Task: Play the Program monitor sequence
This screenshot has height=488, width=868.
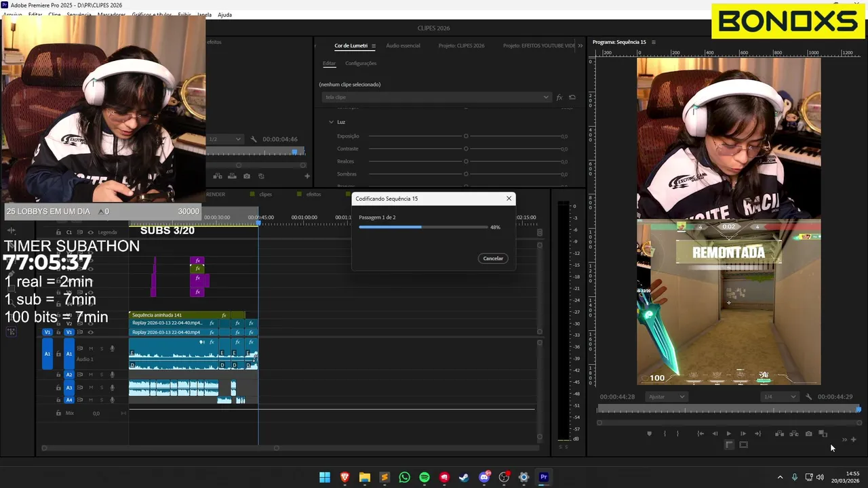Action: (729, 434)
